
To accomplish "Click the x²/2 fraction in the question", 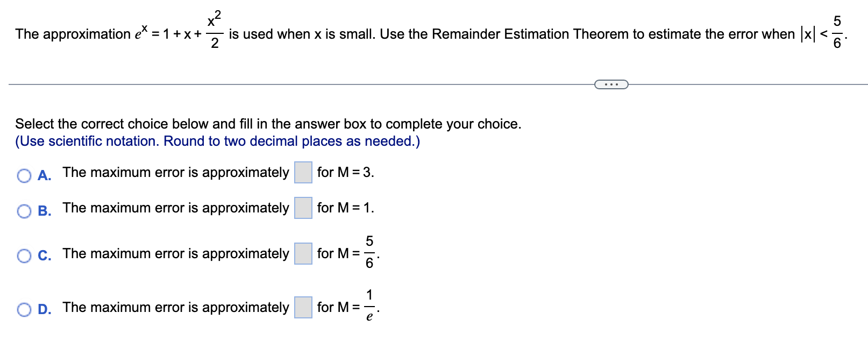I will pos(214,30).
